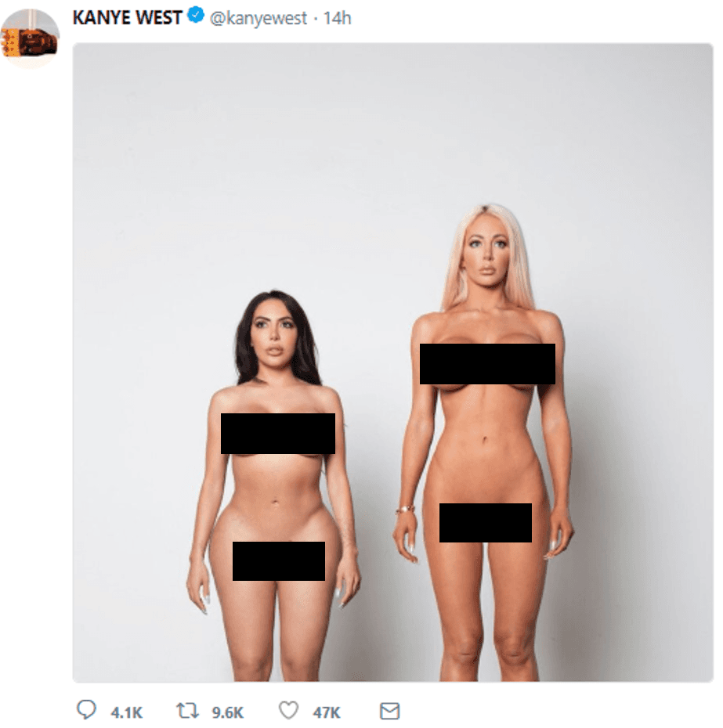The image size is (723, 728).
Task: Open the round profile avatar picture
Action: click(x=31, y=38)
